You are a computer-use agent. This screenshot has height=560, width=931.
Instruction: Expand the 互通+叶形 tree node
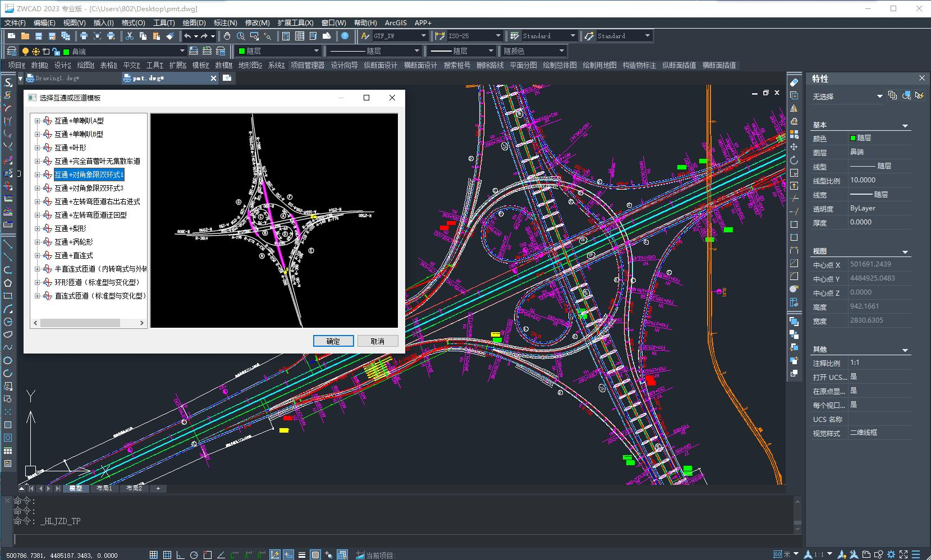click(x=37, y=148)
